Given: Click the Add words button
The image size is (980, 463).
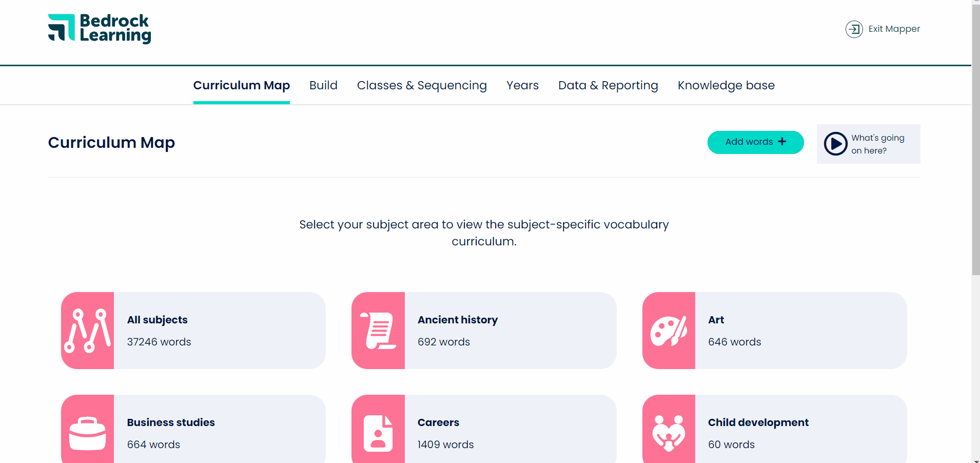Looking at the screenshot, I should pos(755,142).
